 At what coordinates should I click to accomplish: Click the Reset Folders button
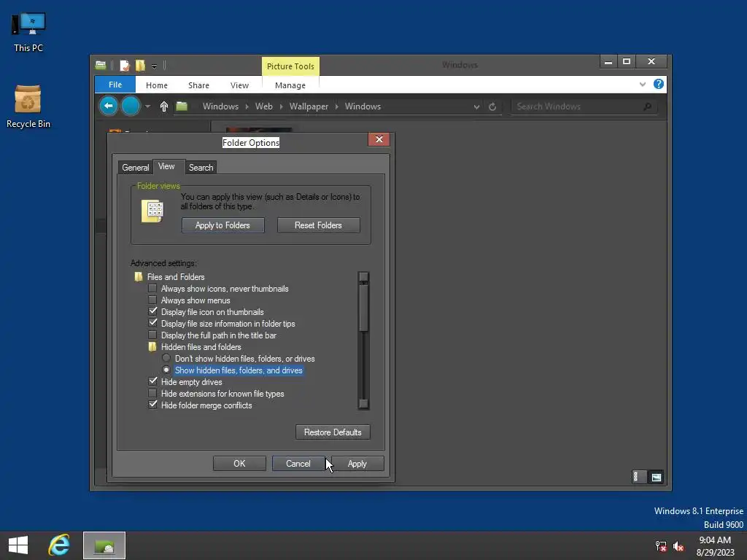[x=318, y=225]
